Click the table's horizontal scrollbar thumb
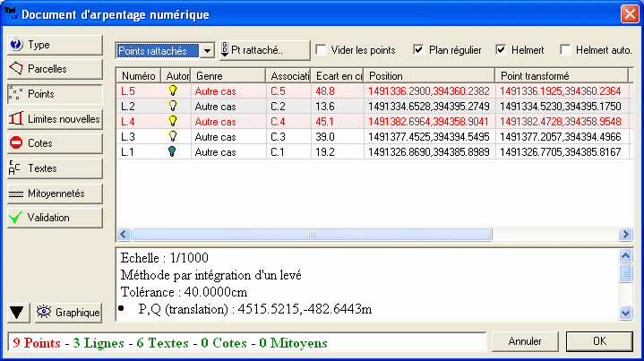 (313, 235)
